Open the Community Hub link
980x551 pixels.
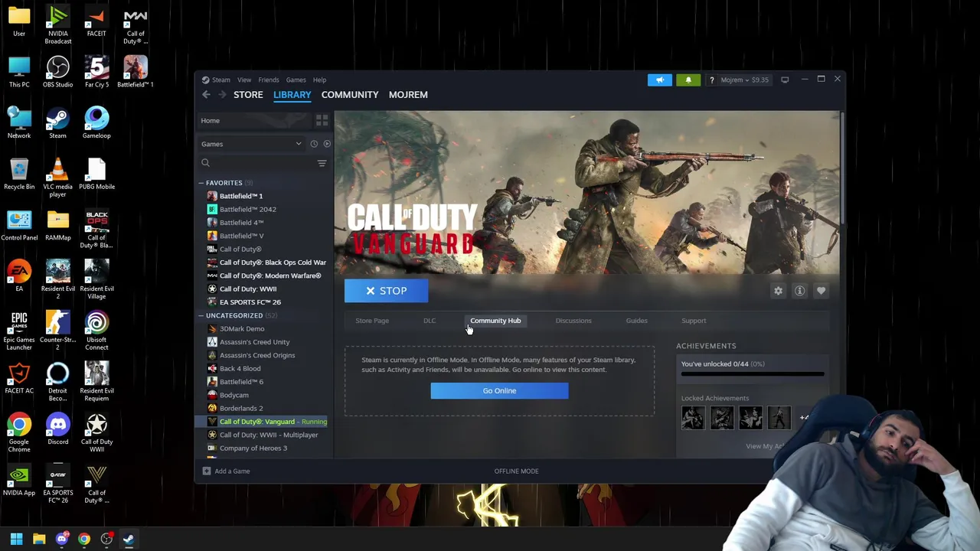(495, 321)
